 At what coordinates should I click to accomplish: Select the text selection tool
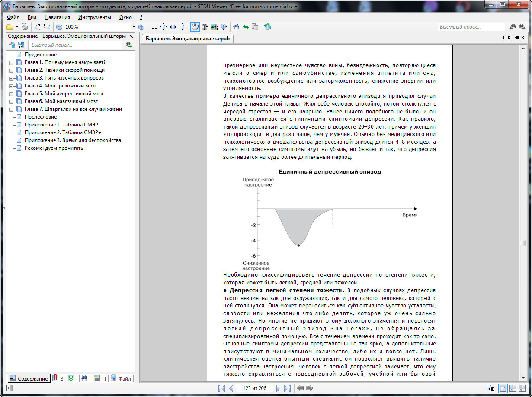[205, 27]
